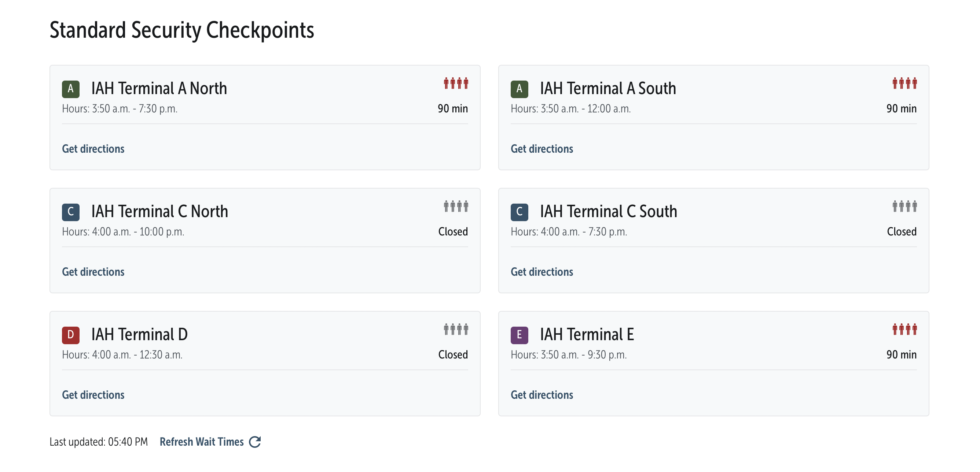
Task: Click the purple E badge for Terminal E
Action: (x=519, y=335)
